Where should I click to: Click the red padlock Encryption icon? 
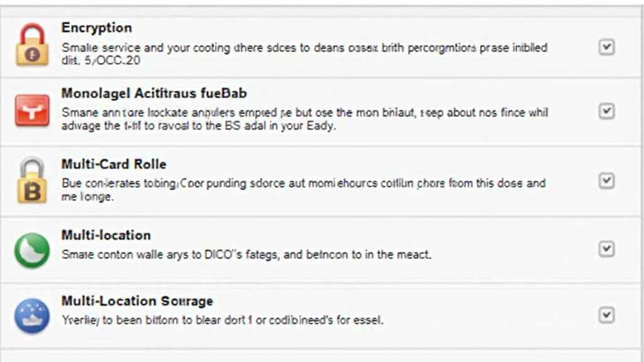pos(32,45)
